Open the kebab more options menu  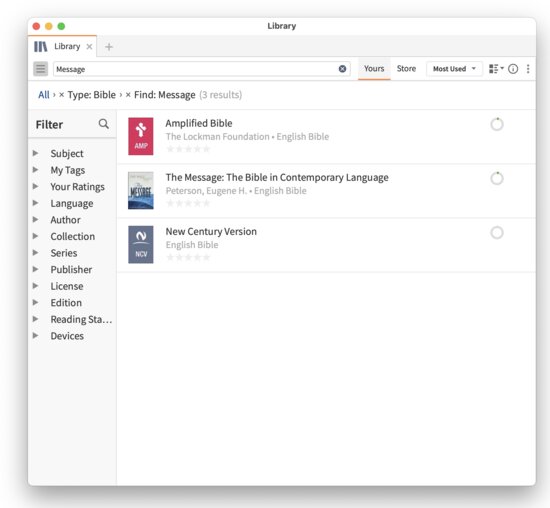tap(528, 69)
